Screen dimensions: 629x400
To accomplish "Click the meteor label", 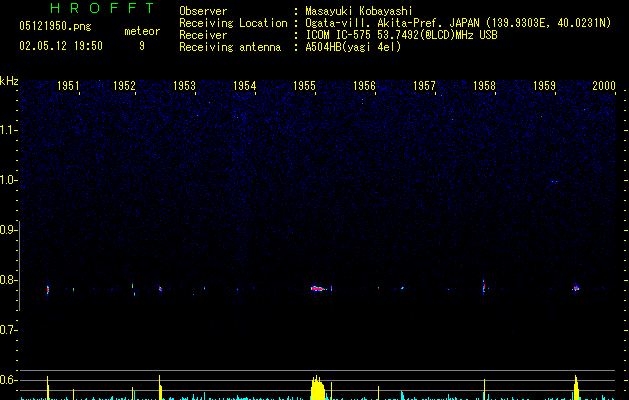I will (x=142, y=31).
